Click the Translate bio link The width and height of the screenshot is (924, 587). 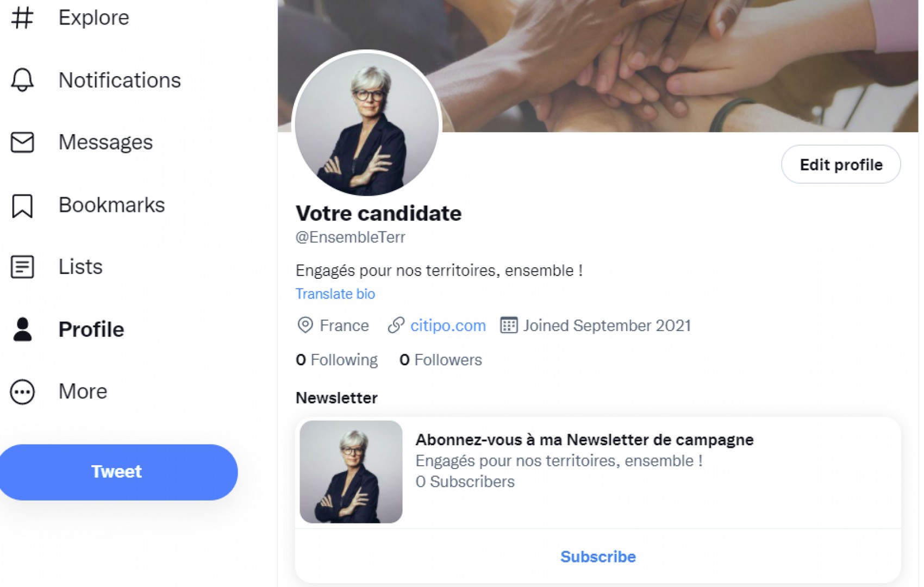coord(335,293)
